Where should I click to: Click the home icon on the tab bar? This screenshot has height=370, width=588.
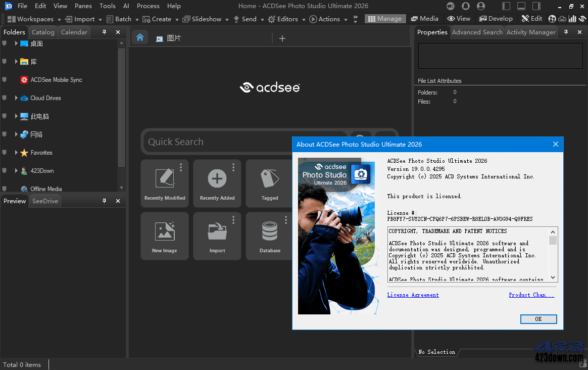[x=140, y=37]
